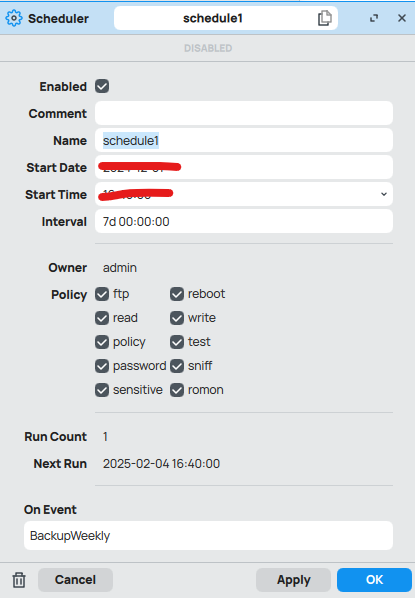Image resolution: width=415 pixels, height=598 pixels.
Task: Click the On Event BackupWeekly field
Action: (208, 535)
